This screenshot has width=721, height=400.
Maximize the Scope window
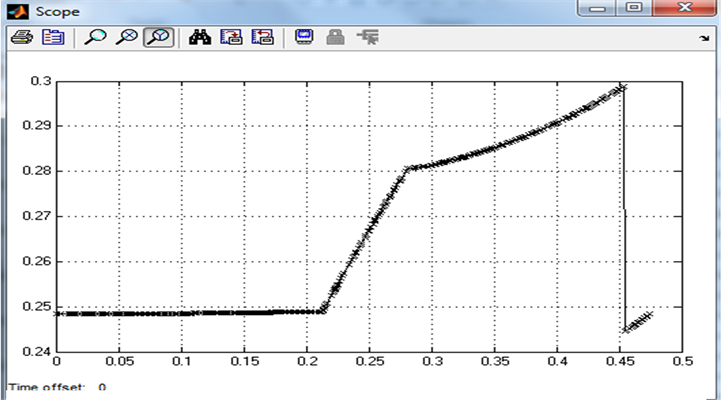point(634,9)
